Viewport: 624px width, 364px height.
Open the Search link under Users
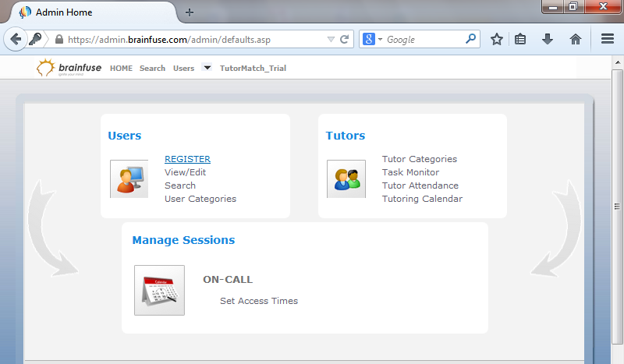coord(180,186)
